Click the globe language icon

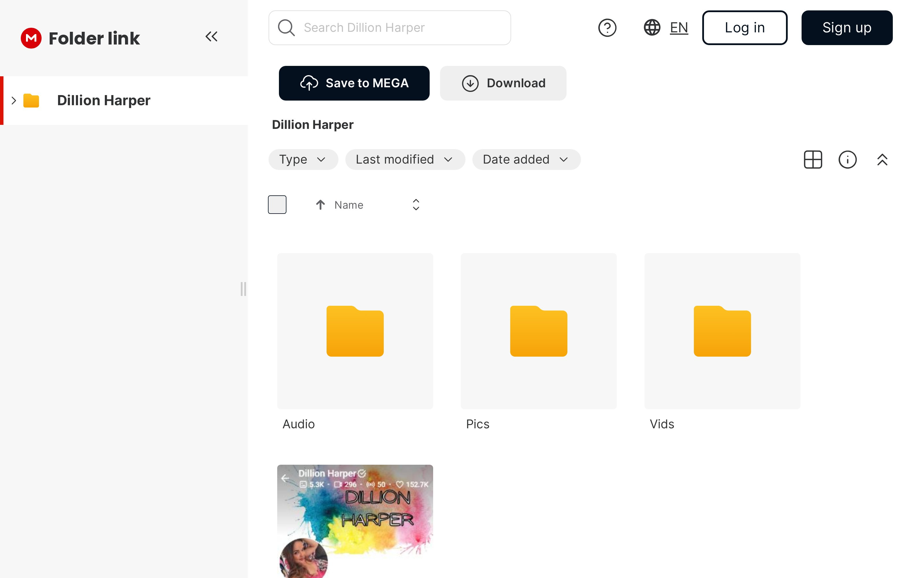pyautogui.click(x=652, y=27)
